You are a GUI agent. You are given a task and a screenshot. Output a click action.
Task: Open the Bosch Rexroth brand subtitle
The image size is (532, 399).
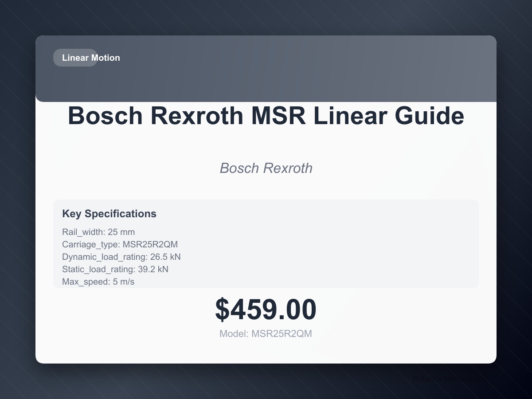coord(266,168)
